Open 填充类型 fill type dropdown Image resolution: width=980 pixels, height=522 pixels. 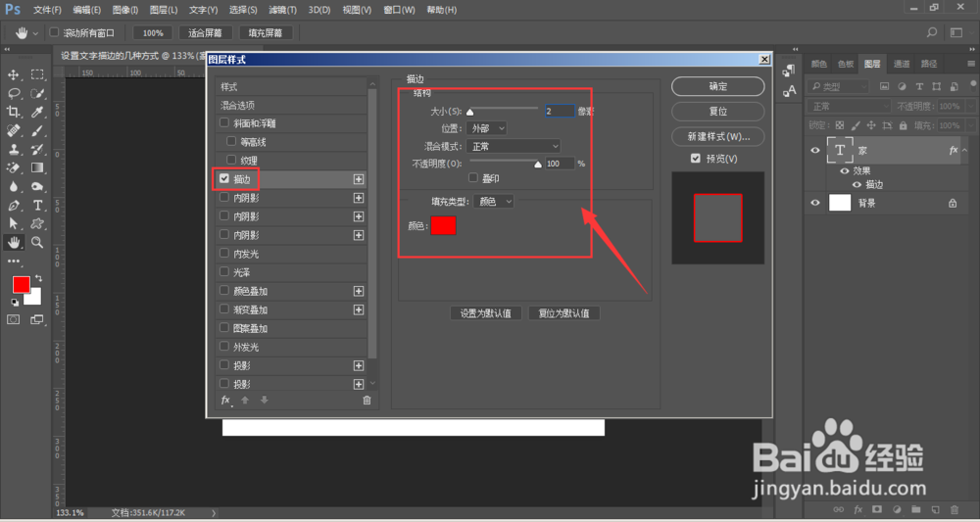point(493,202)
